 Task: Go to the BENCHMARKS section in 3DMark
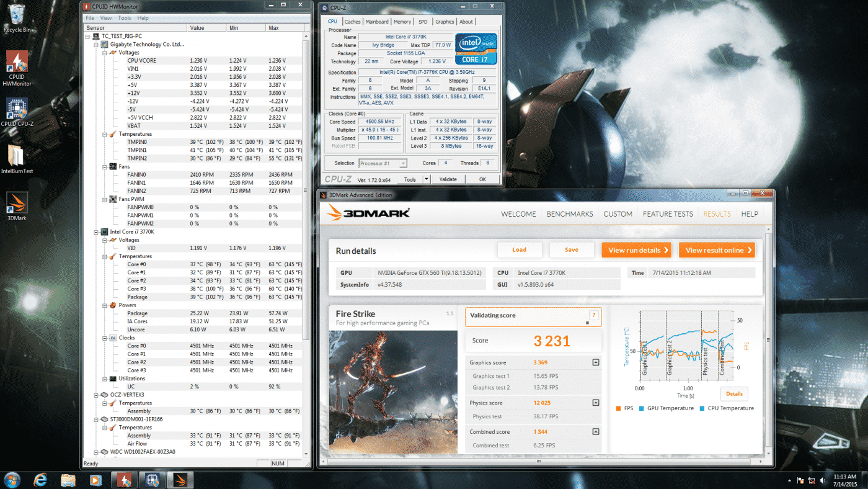(570, 214)
